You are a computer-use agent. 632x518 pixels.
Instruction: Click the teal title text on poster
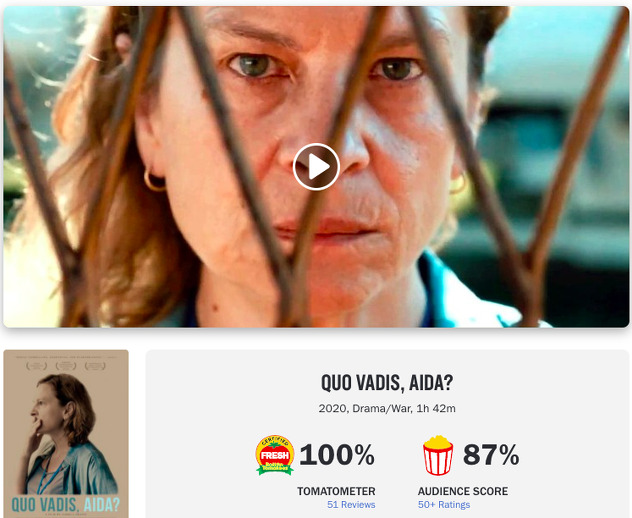66,505
